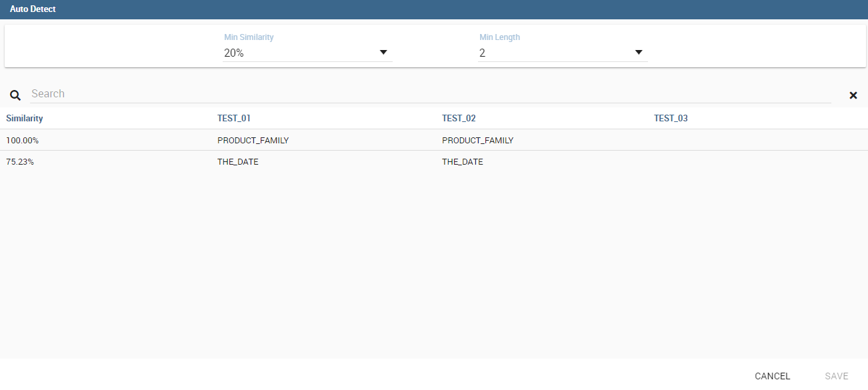Cancel the Auto Detect dialog

coord(773,376)
